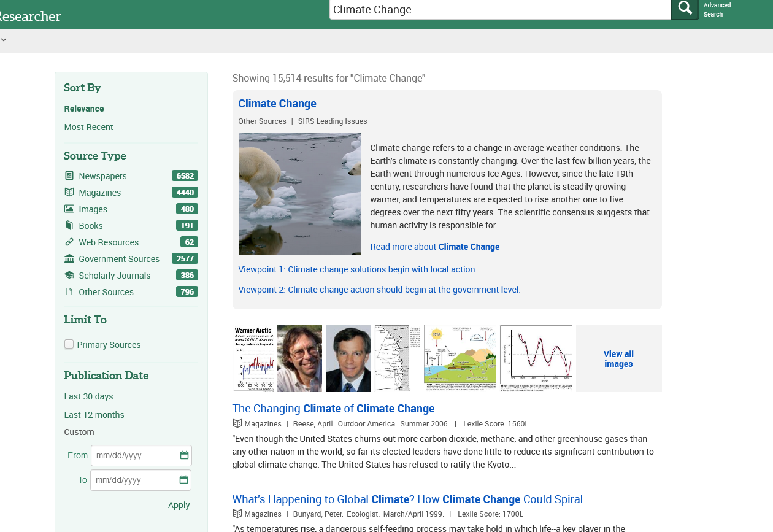773x532 pixels.
Task: Filter publication date to Last 30 days
Action: click(x=88, y=396)
